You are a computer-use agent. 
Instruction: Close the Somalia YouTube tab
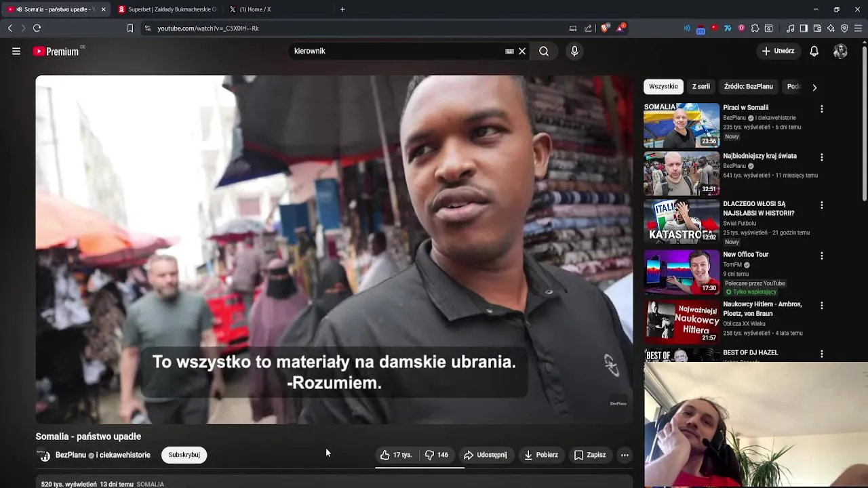103,9
